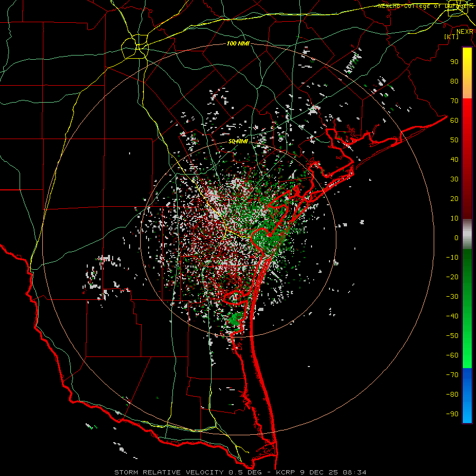Click the 70 value on velocity scale

point(454,101)
